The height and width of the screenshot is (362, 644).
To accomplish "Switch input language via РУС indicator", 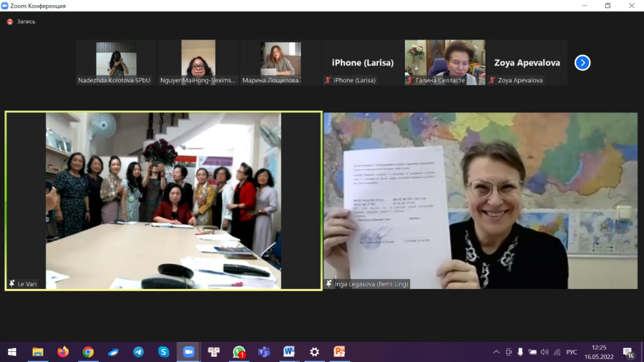I will coord(572,352).
